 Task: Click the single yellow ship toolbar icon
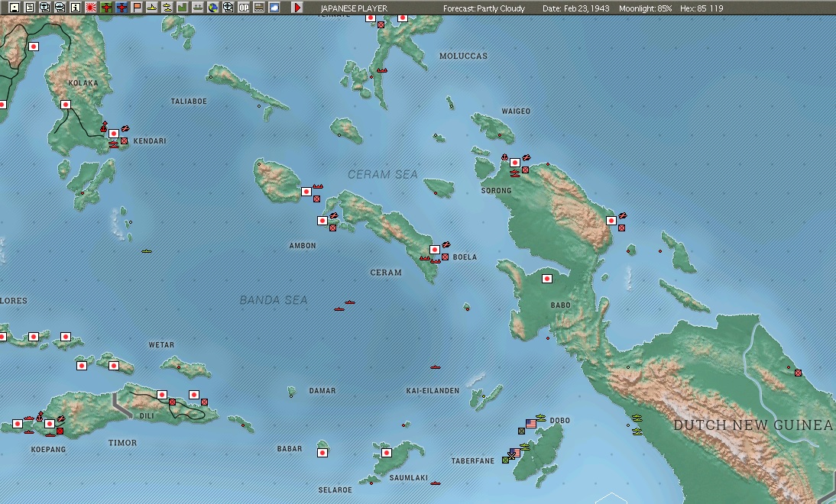[152, 8]
